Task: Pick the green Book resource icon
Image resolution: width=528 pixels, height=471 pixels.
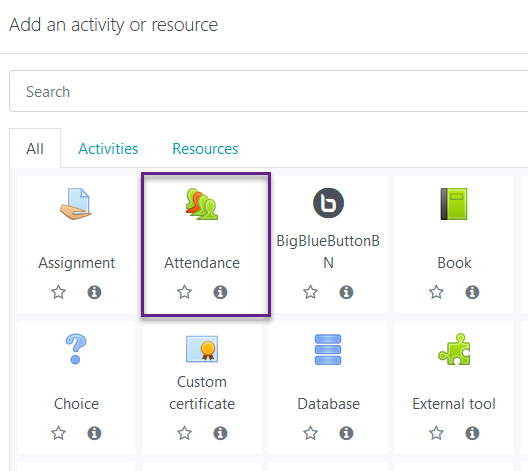Action: [454, 204]
